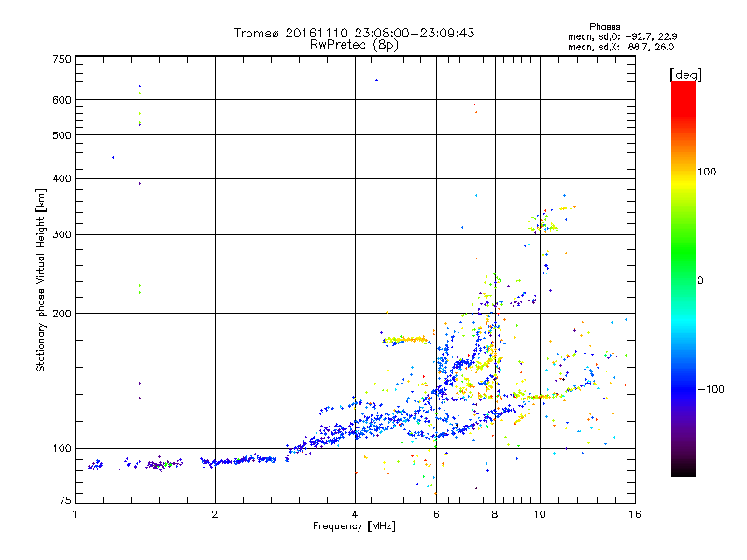Click y-axis tick label '600'
Screen dimensions: 747x560
63,100
